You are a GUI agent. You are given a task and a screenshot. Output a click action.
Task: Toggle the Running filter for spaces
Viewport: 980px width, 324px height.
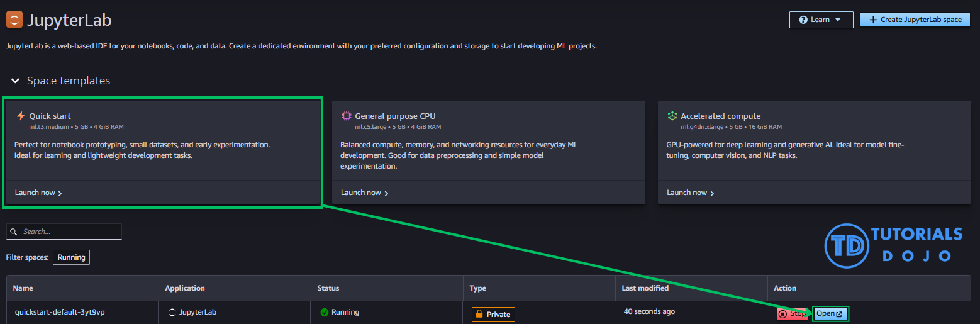click(x=71, y=257)
